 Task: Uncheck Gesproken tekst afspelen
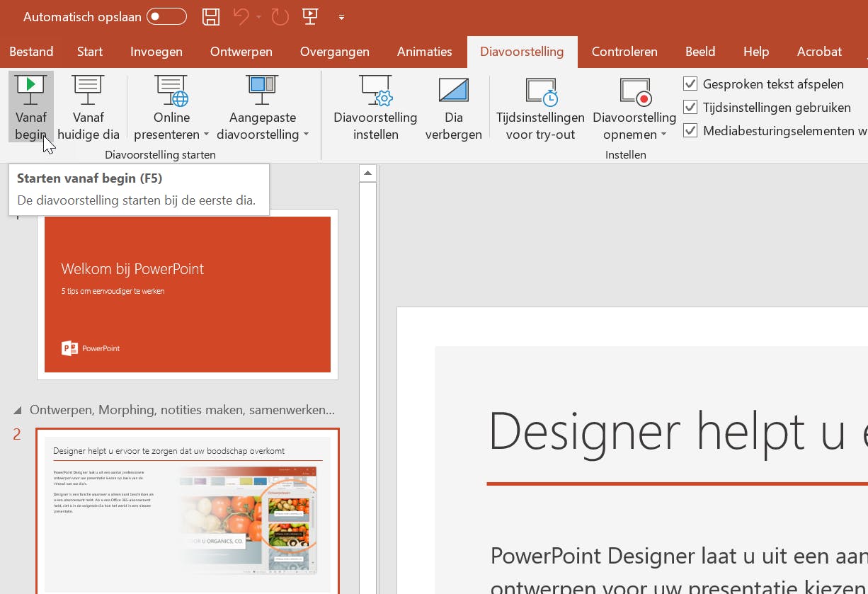(x=690, y=84)
